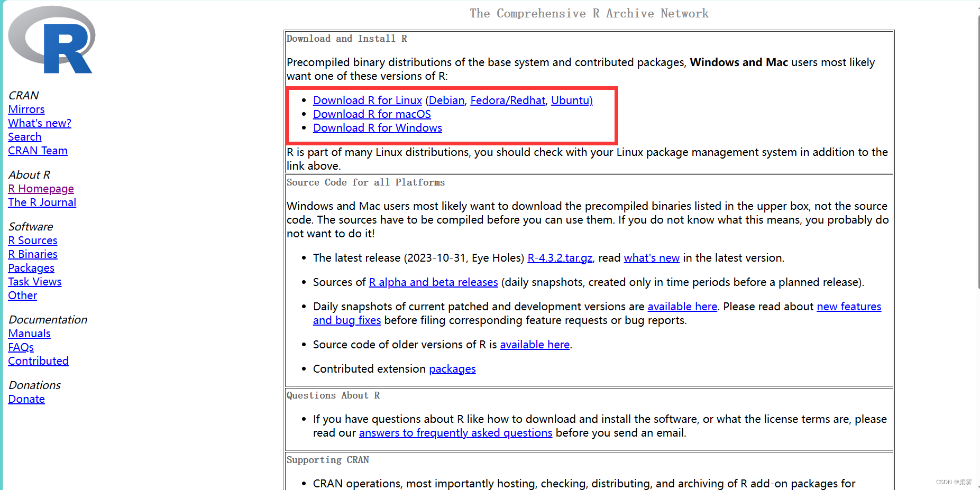Click the Comprehensive R Archive Network heading
This screenshot has height=490, width=980.
click(x=589, y=14)
